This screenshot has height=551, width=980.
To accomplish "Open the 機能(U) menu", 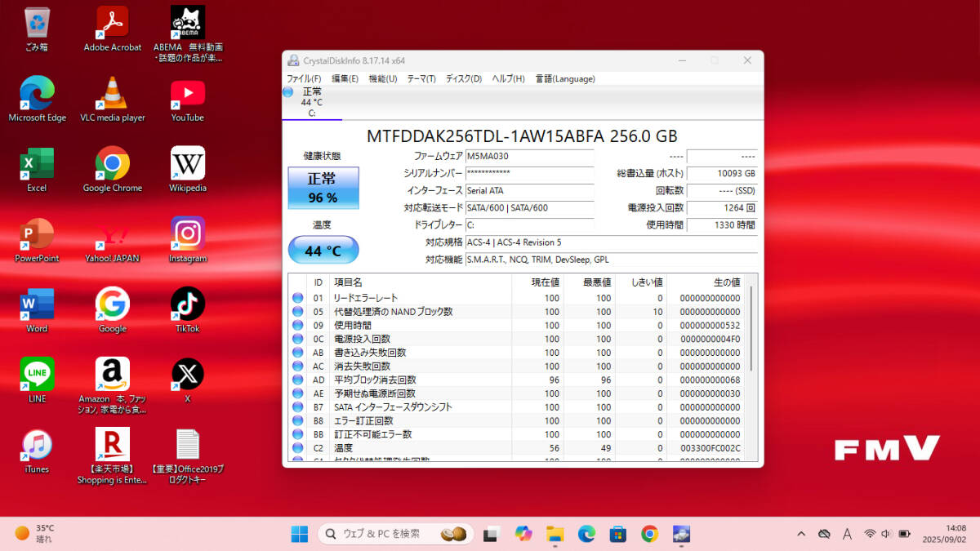I will click(383, 78).
